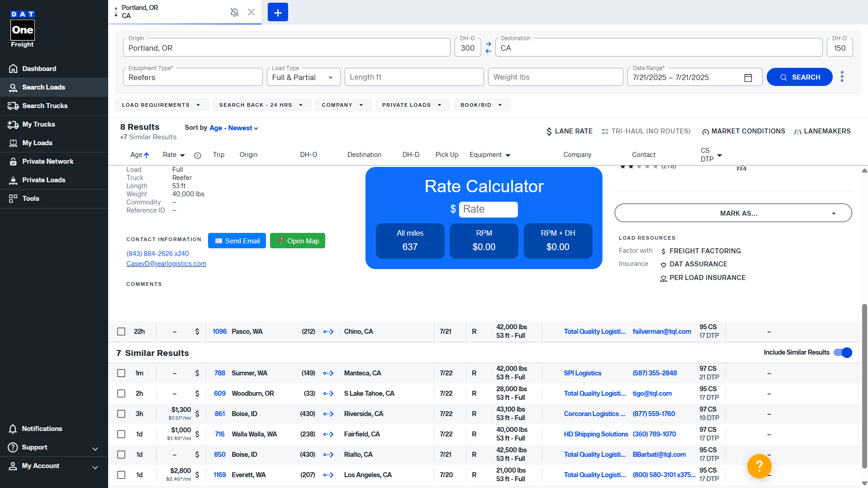The width and height of the screenshot is (868, 488).
Task: Open the calendar date picker icon
Action: 748,78
